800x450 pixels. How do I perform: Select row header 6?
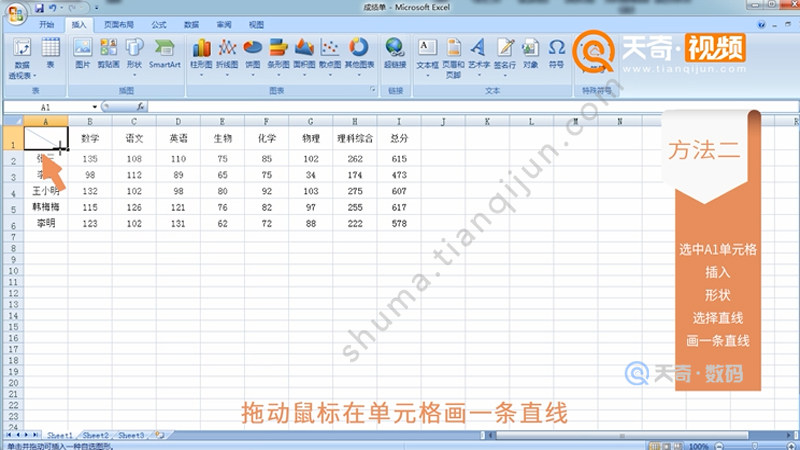click(13, 224)
